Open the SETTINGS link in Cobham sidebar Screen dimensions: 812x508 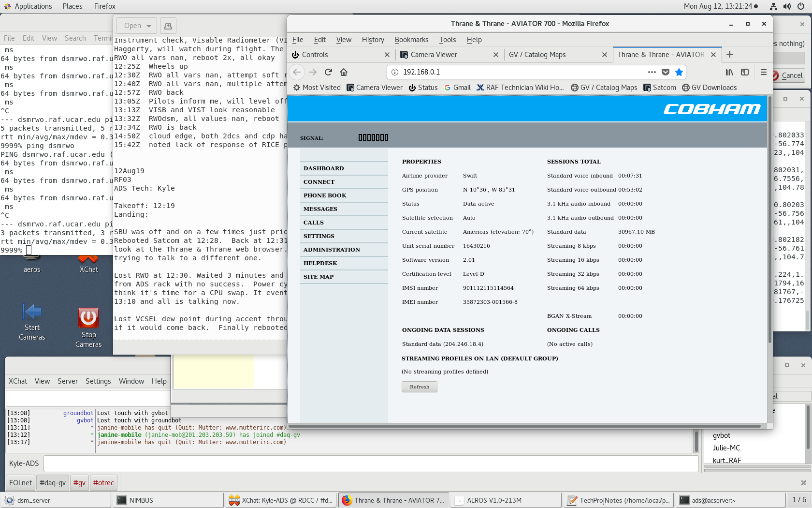pos(319,236)
